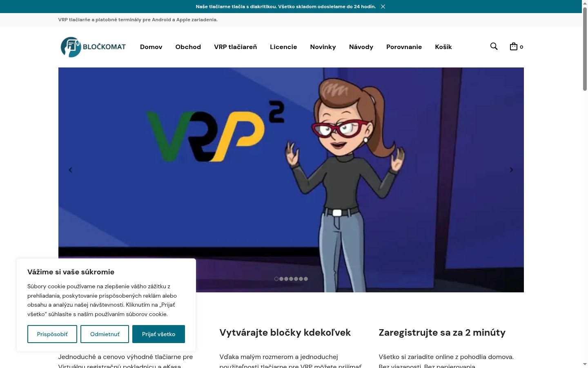This screenshot has height=368, width=588.
Task: Click the Bločkomat logo
Action: coord(93,47)
